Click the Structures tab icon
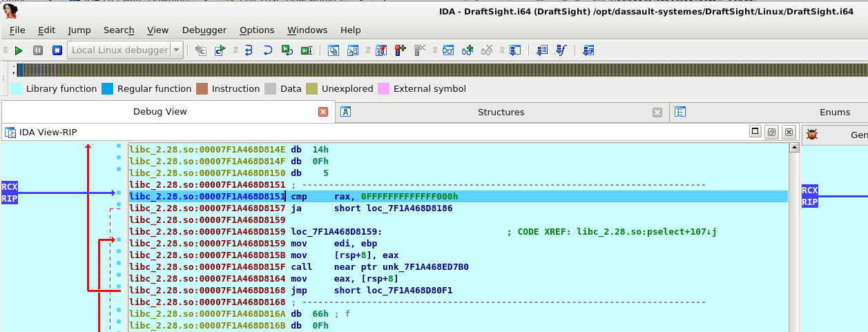The height and width of the screenshot is (332, 868). click(346, 112)
